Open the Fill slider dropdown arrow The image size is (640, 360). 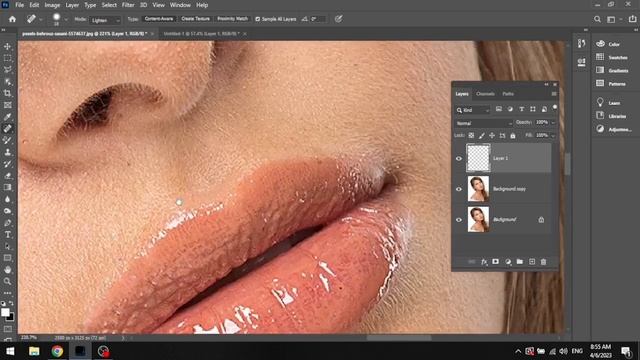click(553, 136)
